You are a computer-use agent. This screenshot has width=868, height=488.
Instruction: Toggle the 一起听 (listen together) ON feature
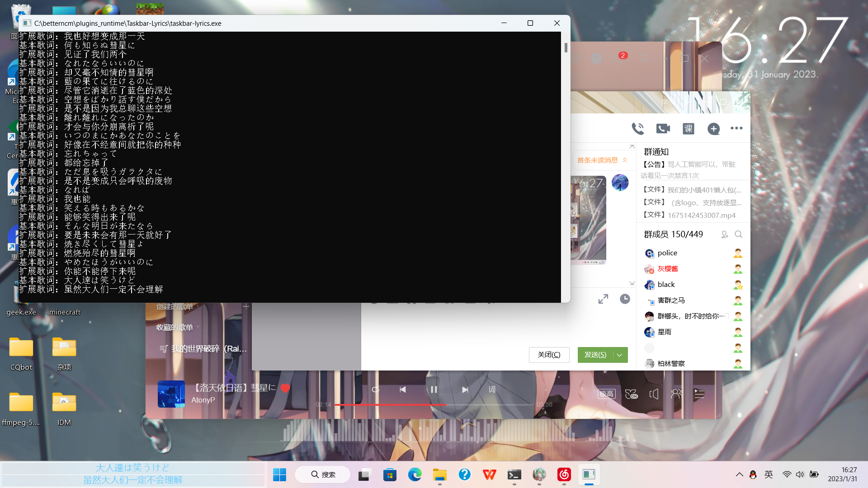coord(632,394)
